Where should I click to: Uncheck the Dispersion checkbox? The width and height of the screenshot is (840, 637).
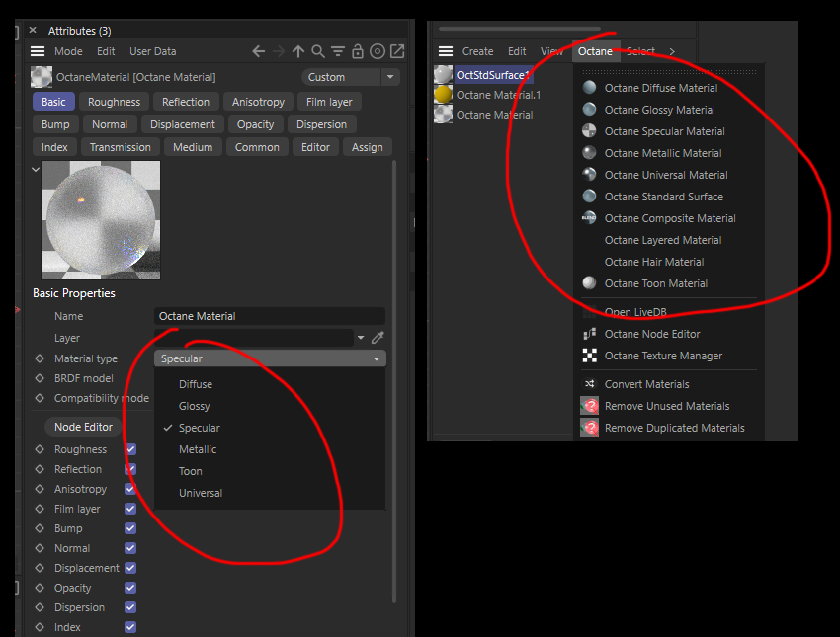(130, 607)
